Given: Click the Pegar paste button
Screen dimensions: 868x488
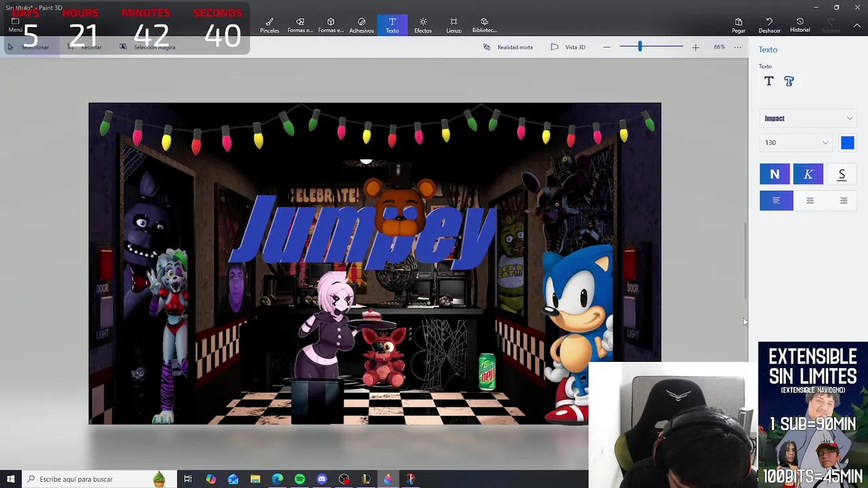Looking at the screenshot, I should pos(738,25).
